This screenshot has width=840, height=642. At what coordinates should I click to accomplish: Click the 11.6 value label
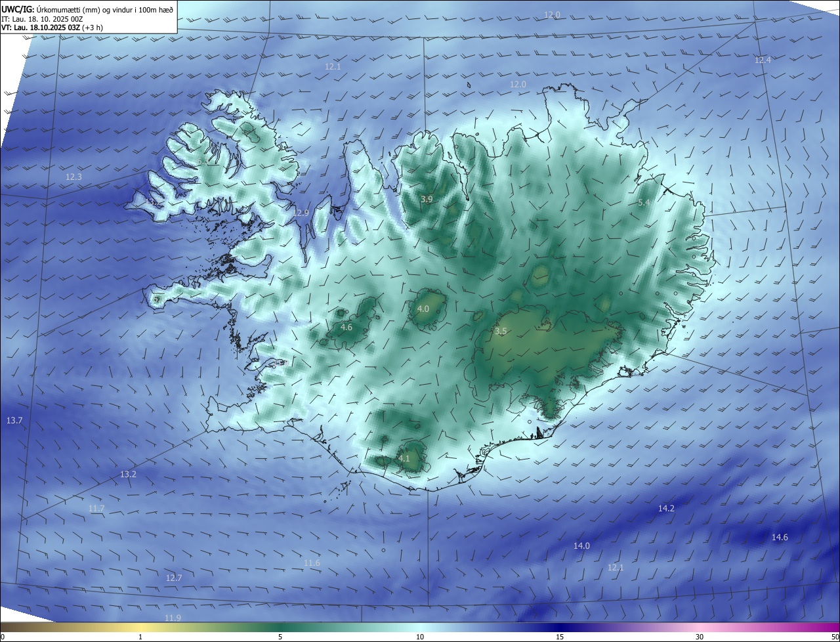point(312,563)
